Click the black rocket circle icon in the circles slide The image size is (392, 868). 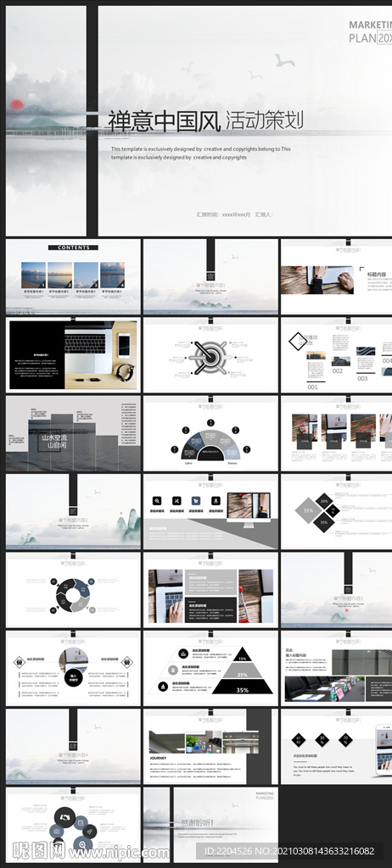pyautogui.click(x=91, y=832)
